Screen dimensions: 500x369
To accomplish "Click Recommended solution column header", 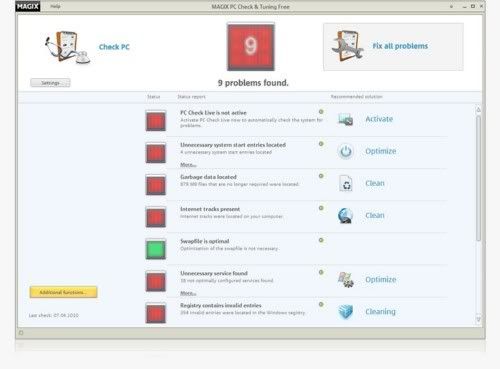I will (x=356, y=97).
